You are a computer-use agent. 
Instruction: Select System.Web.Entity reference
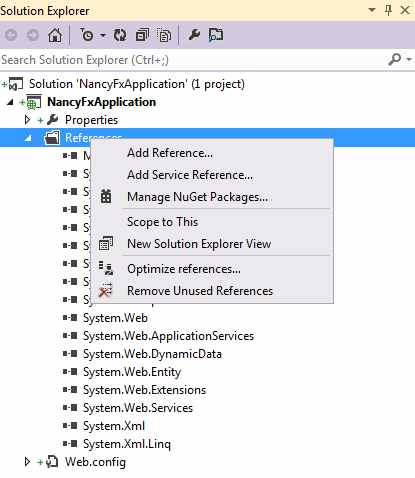pyautogui.click(x=132, y=372)
